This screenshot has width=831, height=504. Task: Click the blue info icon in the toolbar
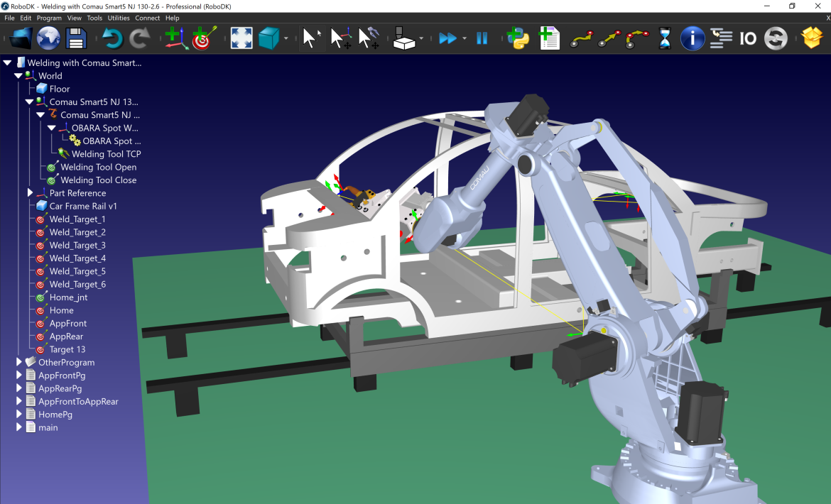(x=692, y=38)
